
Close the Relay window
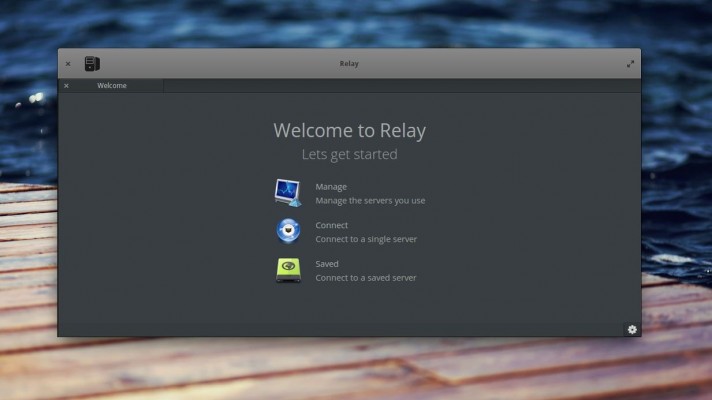click(x=68, y=64)
